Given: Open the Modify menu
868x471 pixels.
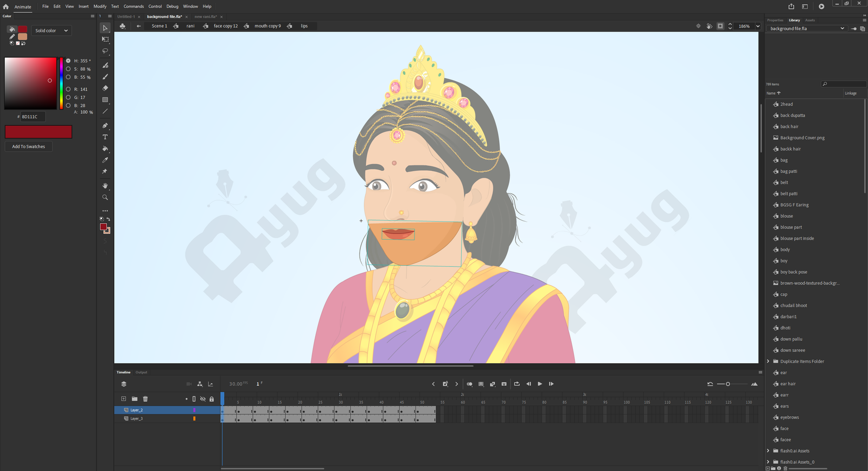Looking at the screenshot, I should click(x=100, y=7).
